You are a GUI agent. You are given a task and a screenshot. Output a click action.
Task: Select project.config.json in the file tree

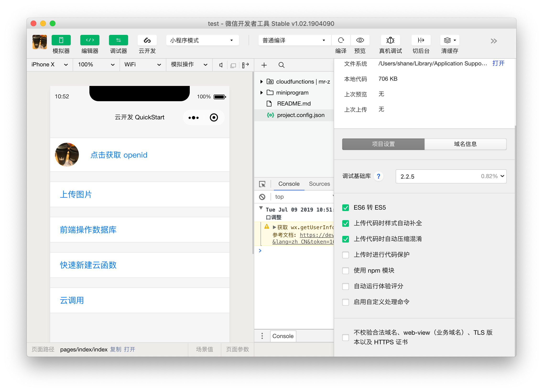[294, 115]
